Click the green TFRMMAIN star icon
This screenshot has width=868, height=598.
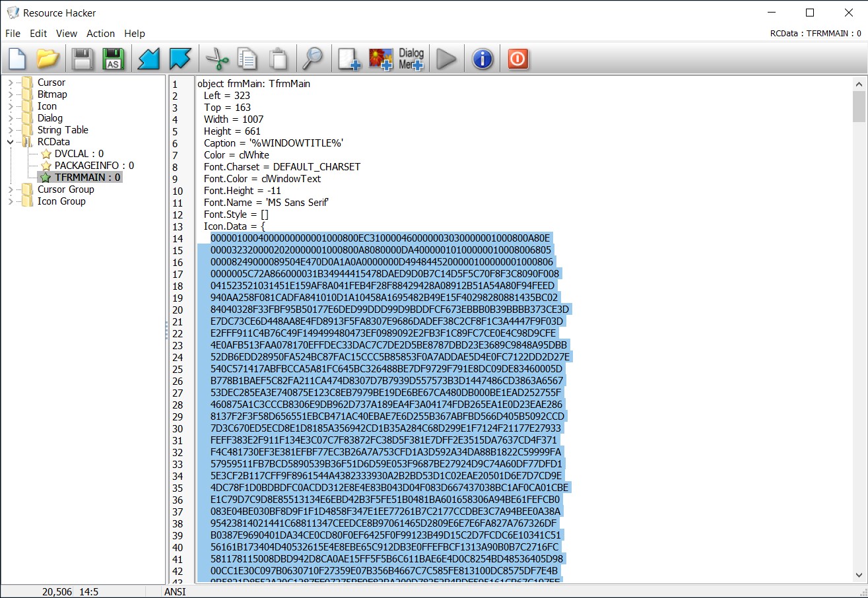point(45,178)
